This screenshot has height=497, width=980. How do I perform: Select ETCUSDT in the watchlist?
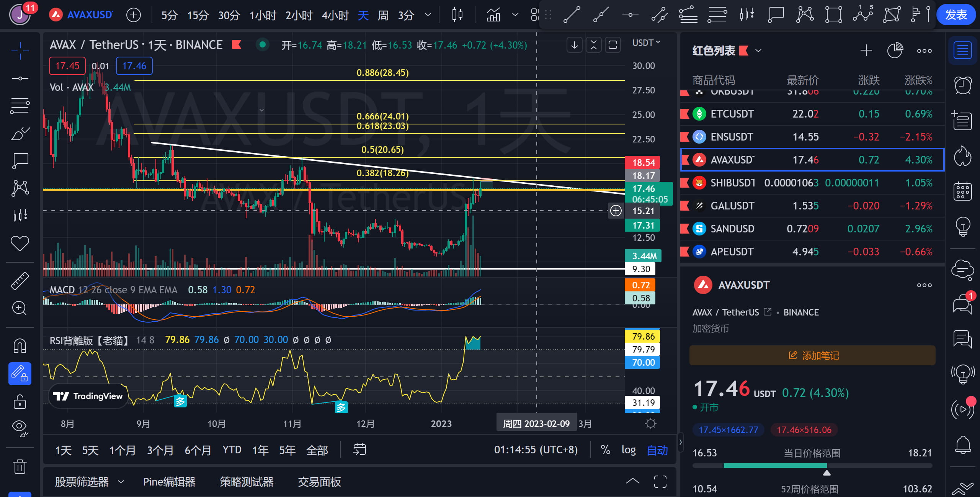732,114
